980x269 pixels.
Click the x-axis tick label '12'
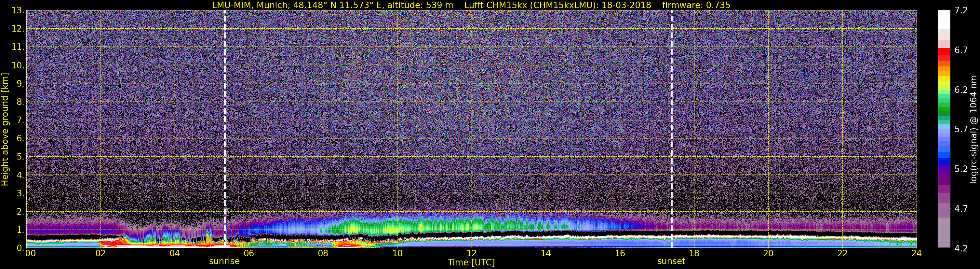pos(471,253)
